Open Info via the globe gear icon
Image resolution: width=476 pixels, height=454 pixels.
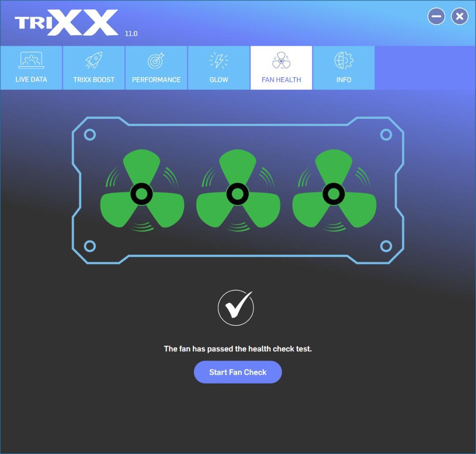click(344, 60)
